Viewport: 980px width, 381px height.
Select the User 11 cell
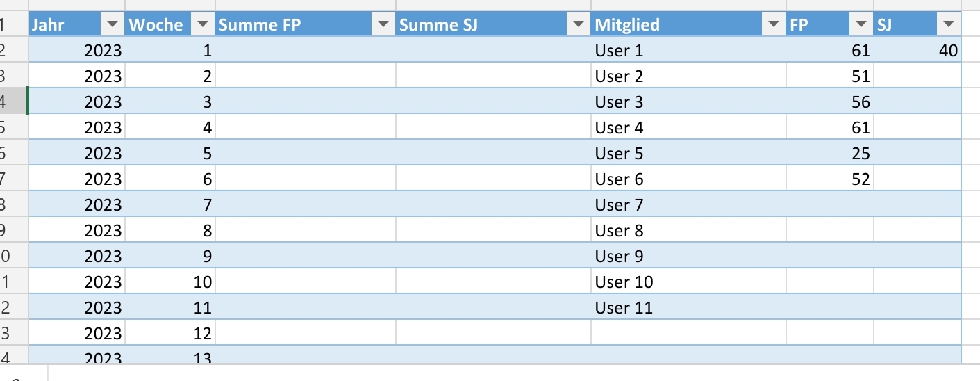coord(688,307)
